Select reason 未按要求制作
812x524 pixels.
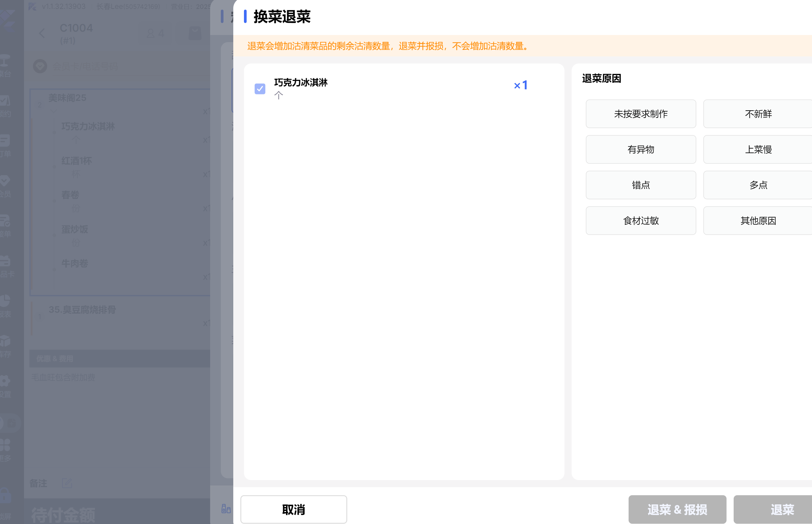[x=640, y=114]
